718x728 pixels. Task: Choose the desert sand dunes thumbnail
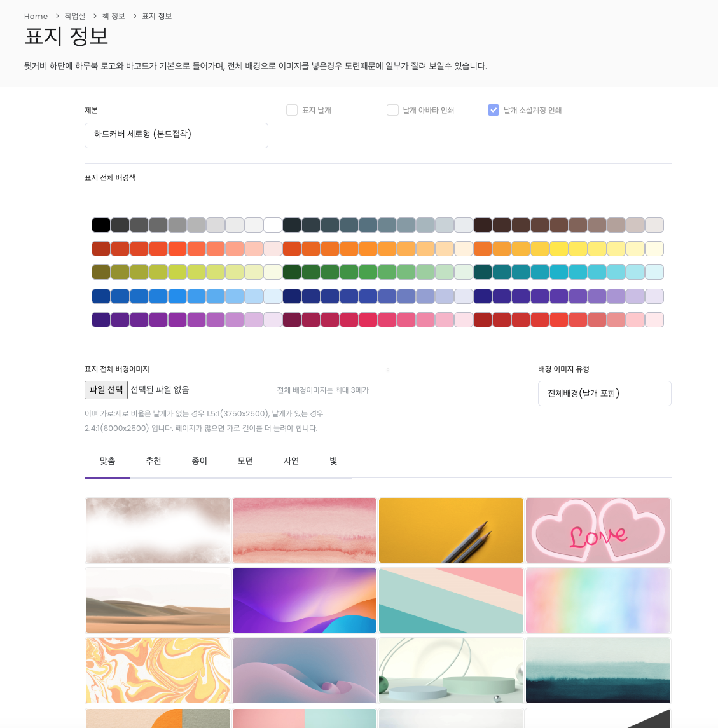pyautogui.click(x=158, y=600)
